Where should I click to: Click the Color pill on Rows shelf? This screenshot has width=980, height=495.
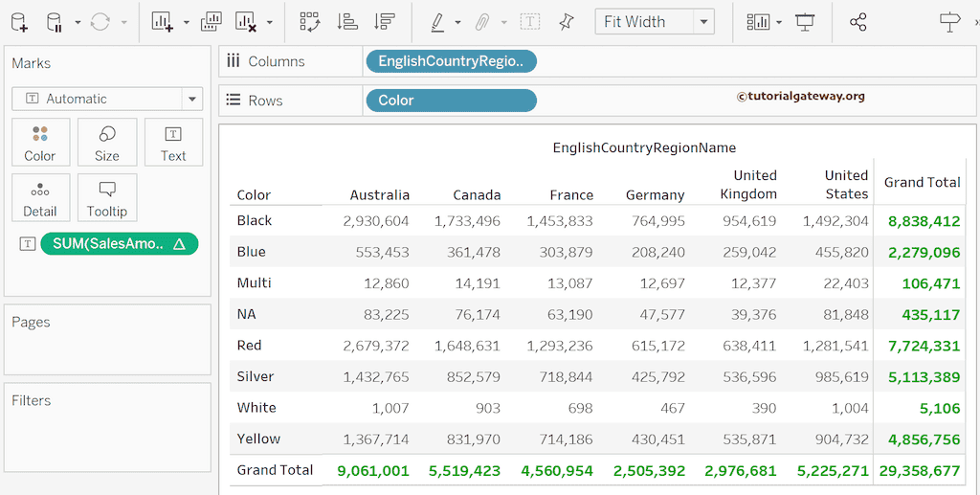(451, 101)
